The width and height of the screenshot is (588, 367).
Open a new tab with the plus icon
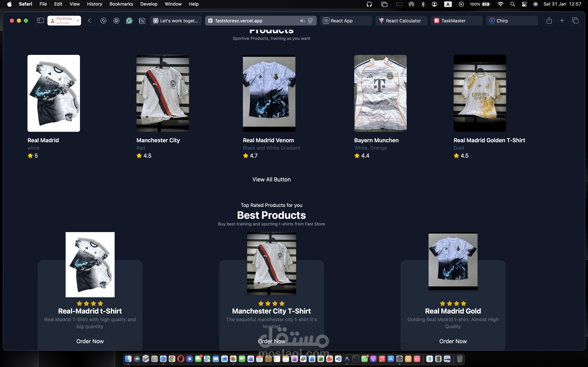point(562,21)
